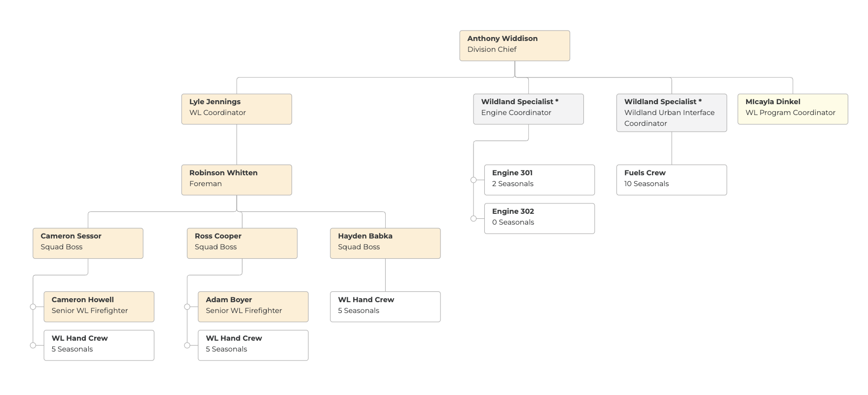
Task: Open the Robinson Whitten Foreman card
Action: point(236,180)
